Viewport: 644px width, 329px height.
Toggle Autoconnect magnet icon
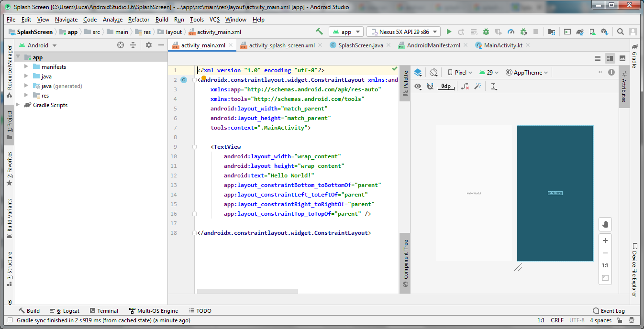tap(430, 86)
